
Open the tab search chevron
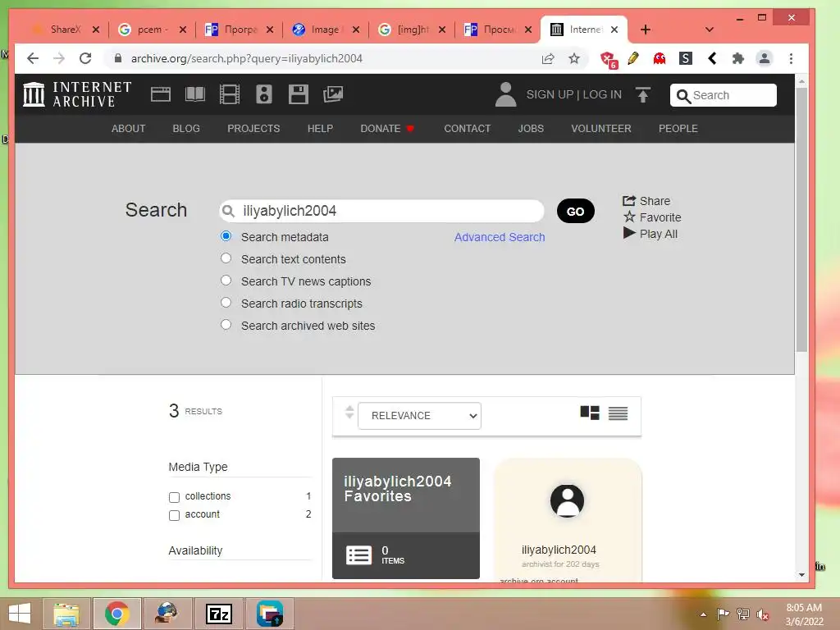[710, 30]
